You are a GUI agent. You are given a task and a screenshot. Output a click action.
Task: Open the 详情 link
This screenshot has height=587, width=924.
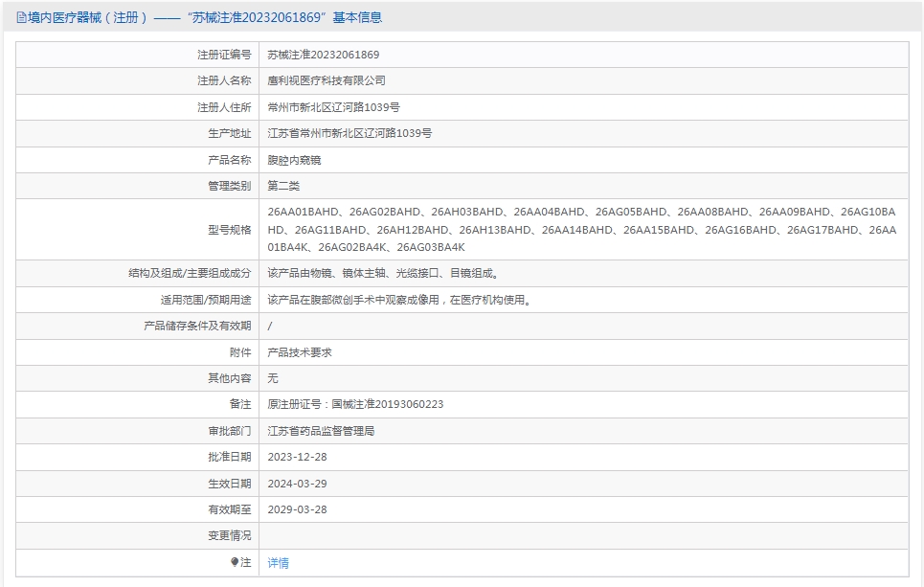278,563
